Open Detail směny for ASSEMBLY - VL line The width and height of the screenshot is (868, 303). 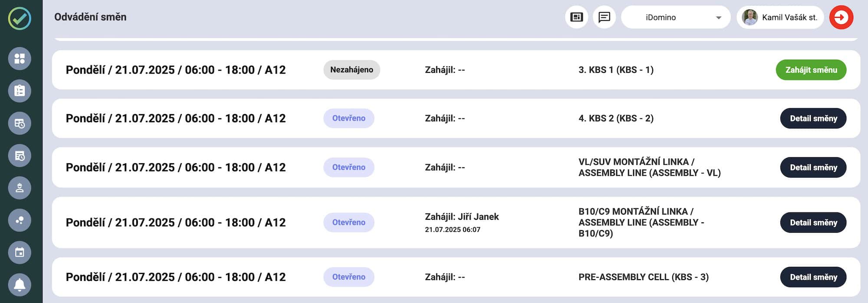[x=813, y=167]
